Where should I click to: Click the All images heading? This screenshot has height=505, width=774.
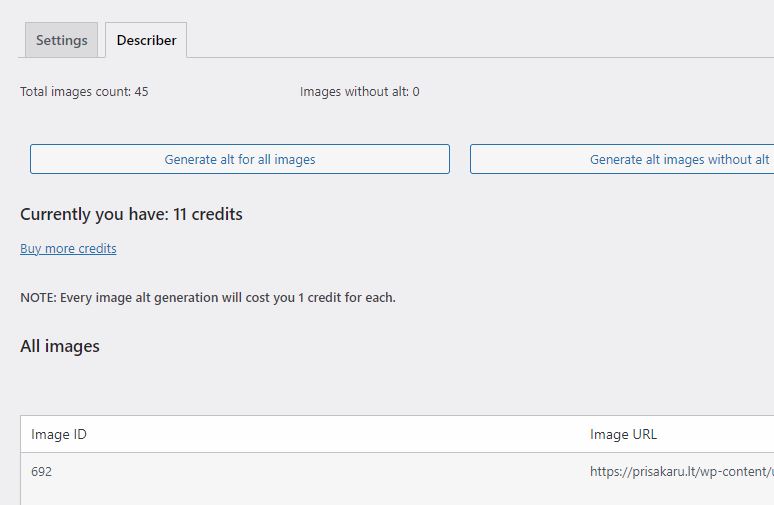[x=60, y=346]
